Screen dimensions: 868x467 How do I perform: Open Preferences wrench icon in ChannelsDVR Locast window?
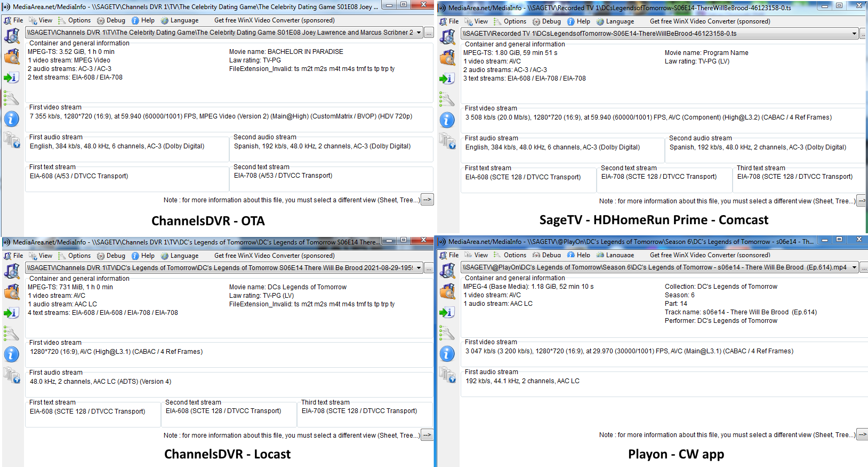[12, 334]
